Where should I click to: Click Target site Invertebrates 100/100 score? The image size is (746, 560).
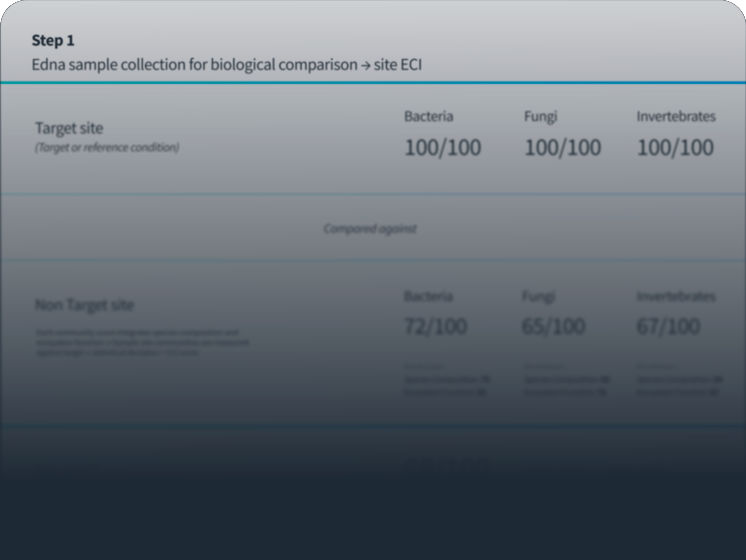click(x=675, y=148)
